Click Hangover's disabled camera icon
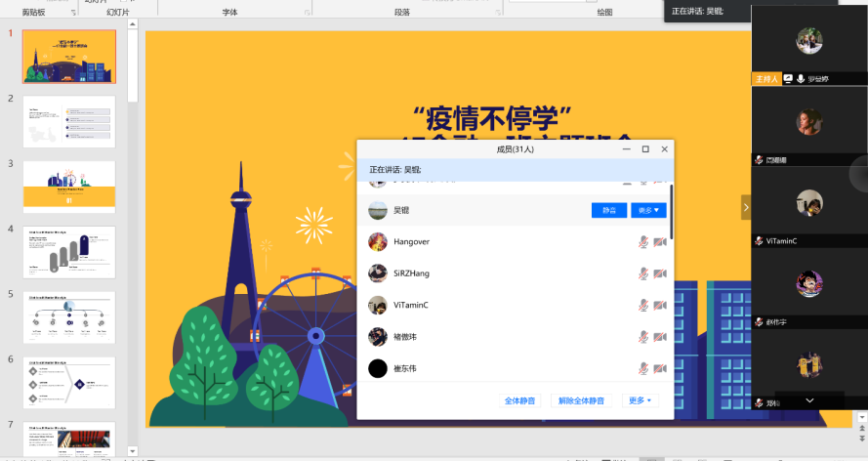Image resolution: width=868 pixels, height=461 pixels. click(659, 241)
